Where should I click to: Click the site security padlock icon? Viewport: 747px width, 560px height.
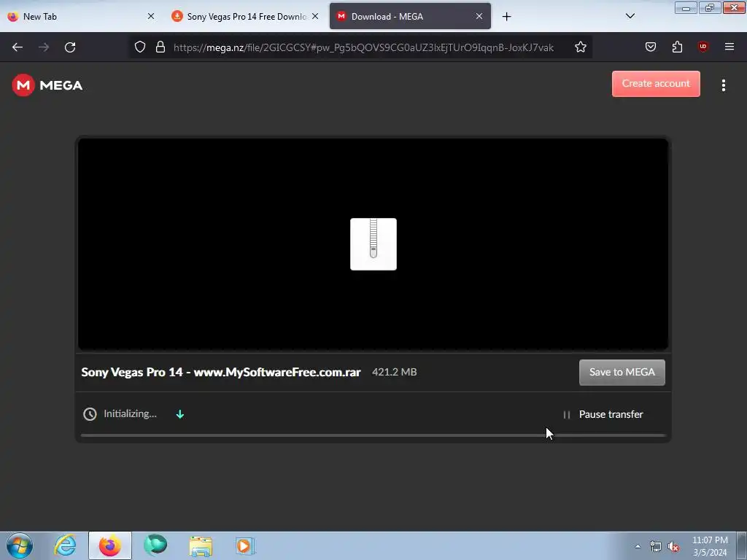pyautogui.click(x=160, y=47)
